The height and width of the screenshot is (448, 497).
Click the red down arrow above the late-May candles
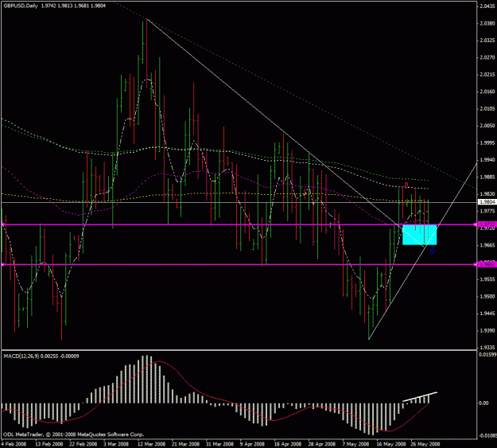pos(406,185)
